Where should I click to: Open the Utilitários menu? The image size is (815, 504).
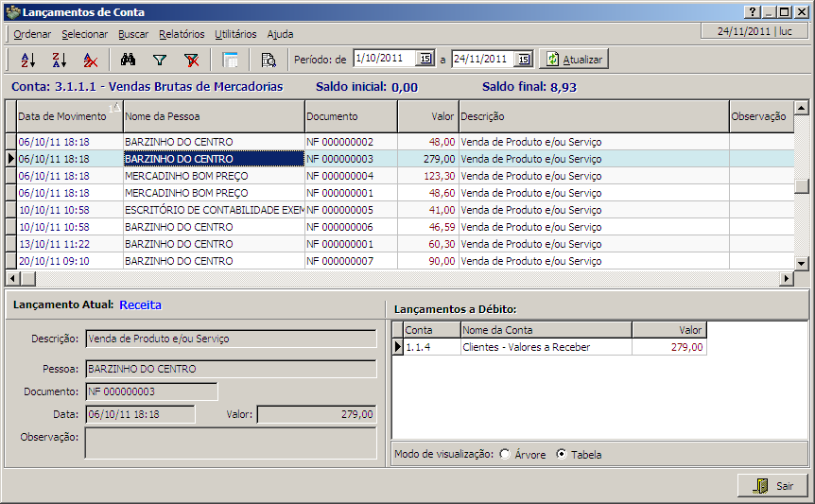(235, 34)
